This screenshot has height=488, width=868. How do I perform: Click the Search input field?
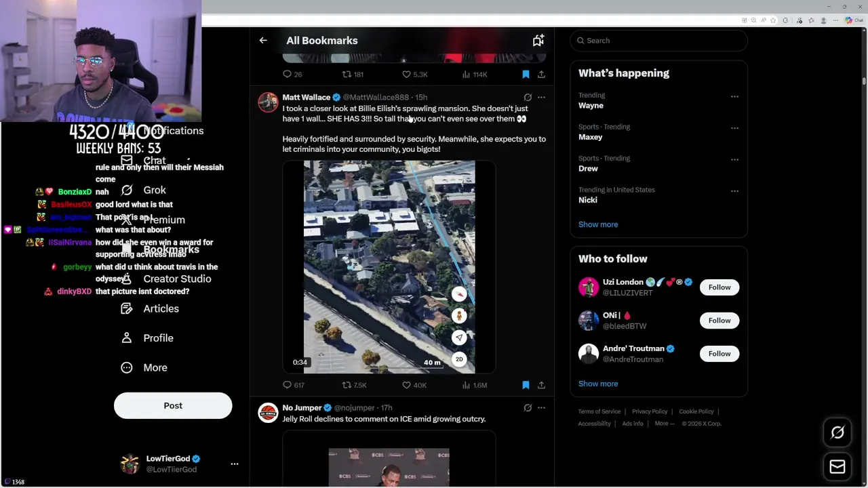(x=658, y=41)
